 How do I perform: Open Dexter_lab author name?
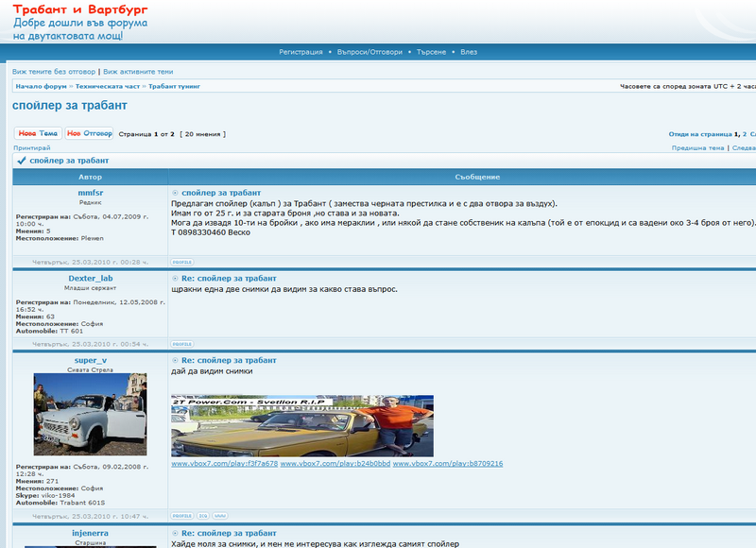pyautogui.click(x=91, y=279)
